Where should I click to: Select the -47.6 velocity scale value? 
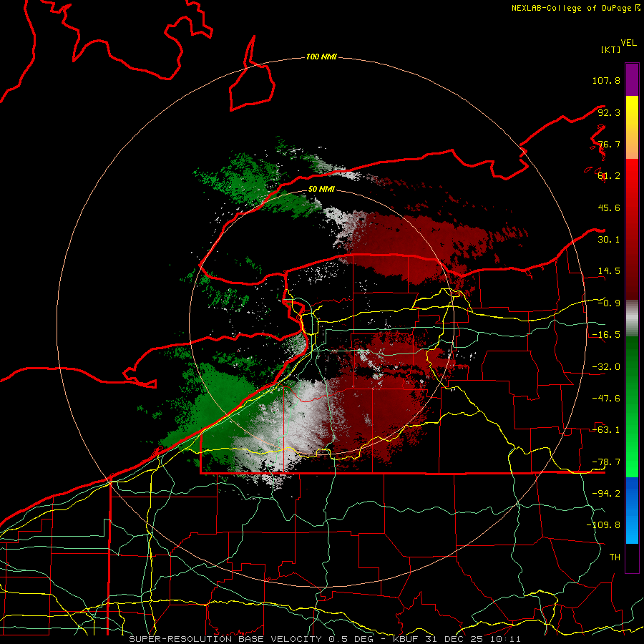click(606, 399)
